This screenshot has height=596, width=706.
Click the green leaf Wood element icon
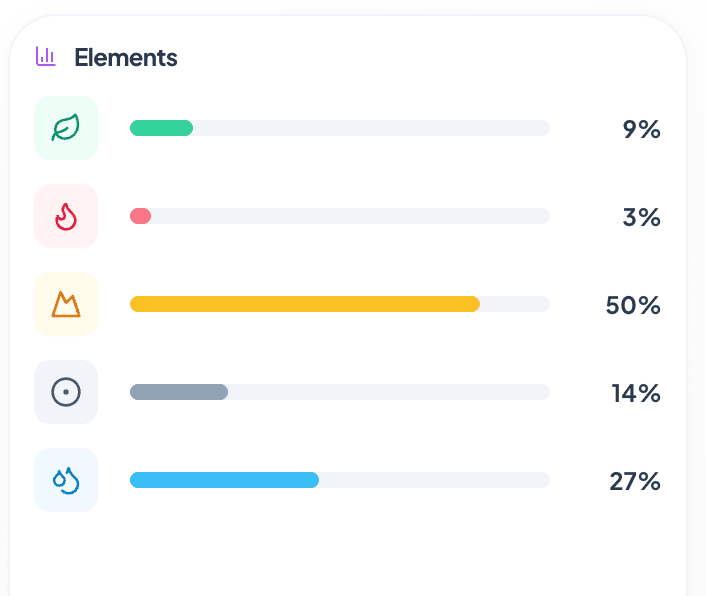66,128
